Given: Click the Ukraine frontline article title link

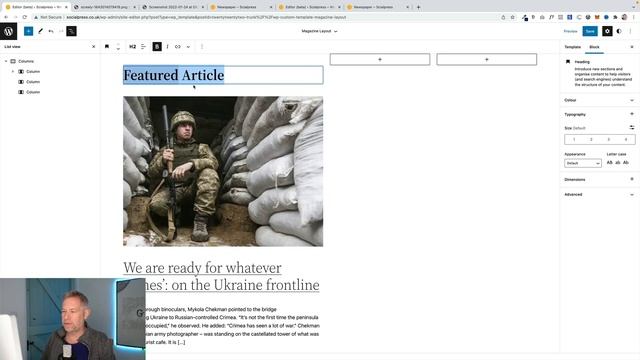Looking at the screenshot, I should pos(221,276).
